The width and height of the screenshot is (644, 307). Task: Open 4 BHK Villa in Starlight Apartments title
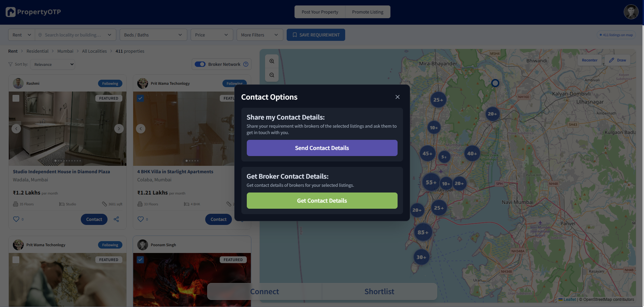pyautogui.click(x=175, y=172)
